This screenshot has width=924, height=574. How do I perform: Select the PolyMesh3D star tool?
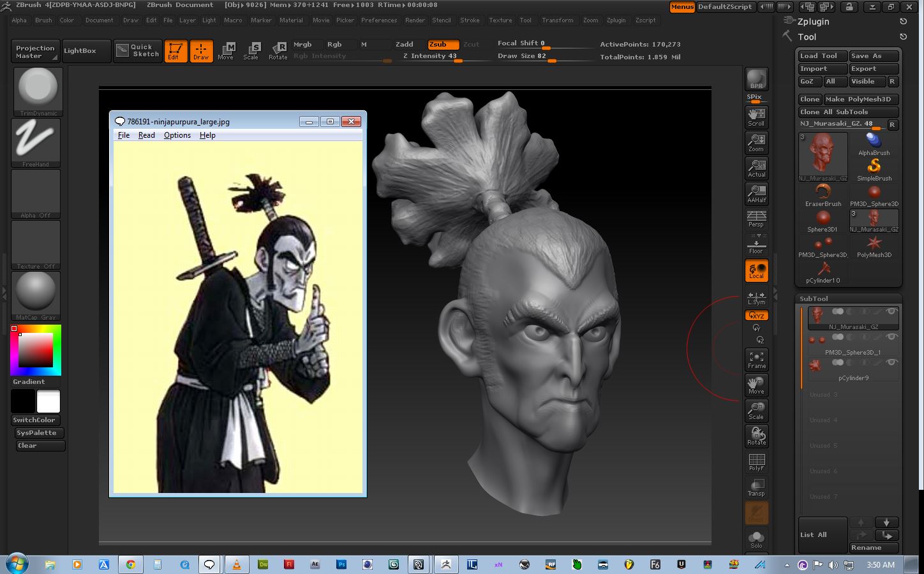click(874, 246)
